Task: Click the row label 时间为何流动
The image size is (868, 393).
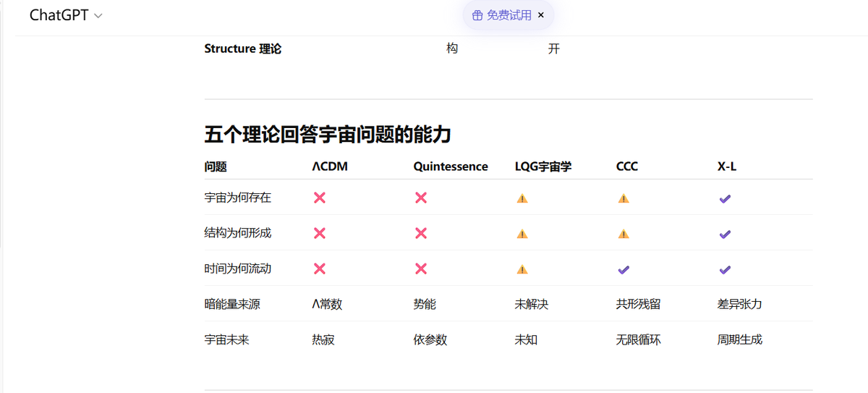Action: click(x=238, y=268)
